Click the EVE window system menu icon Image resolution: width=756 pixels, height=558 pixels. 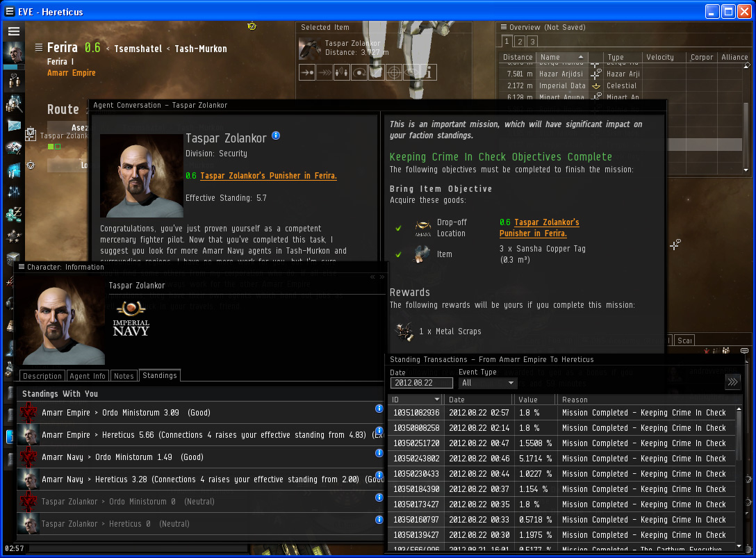coord(9,12)
